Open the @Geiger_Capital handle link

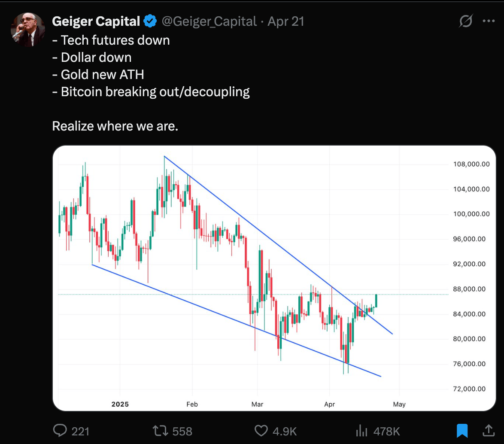(209, 21)
